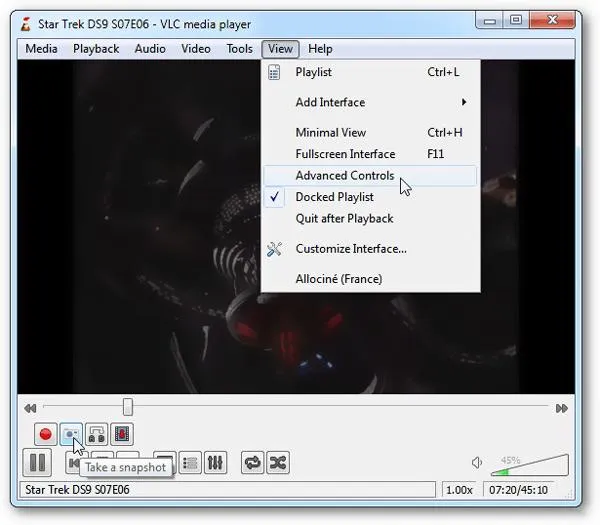Viewport: 600px width, 525px height.
Task: Uncheck the Docked Playlist checkmark
Action: [x=274, y=197]
